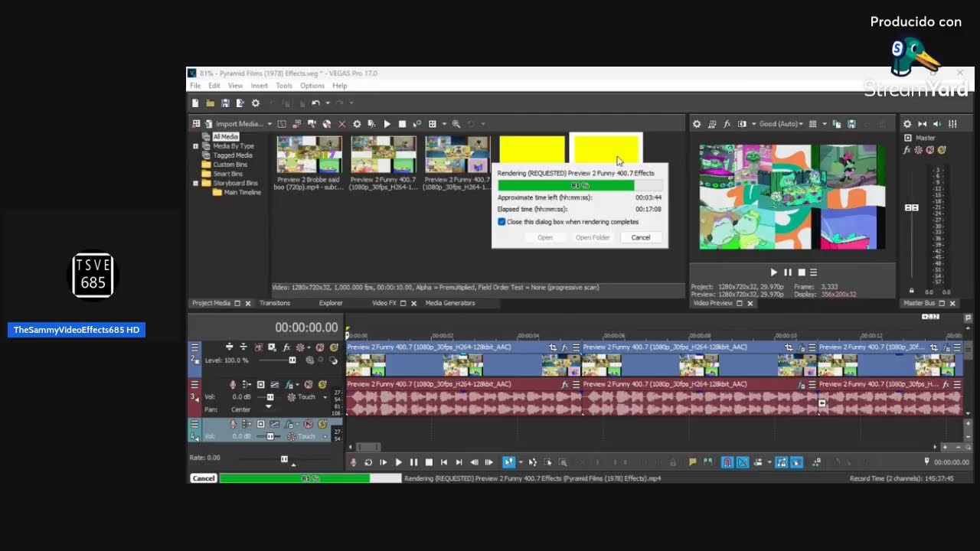Select the Normal Edit tool icon
Screen dimensions: 980x551
(508, 462)
